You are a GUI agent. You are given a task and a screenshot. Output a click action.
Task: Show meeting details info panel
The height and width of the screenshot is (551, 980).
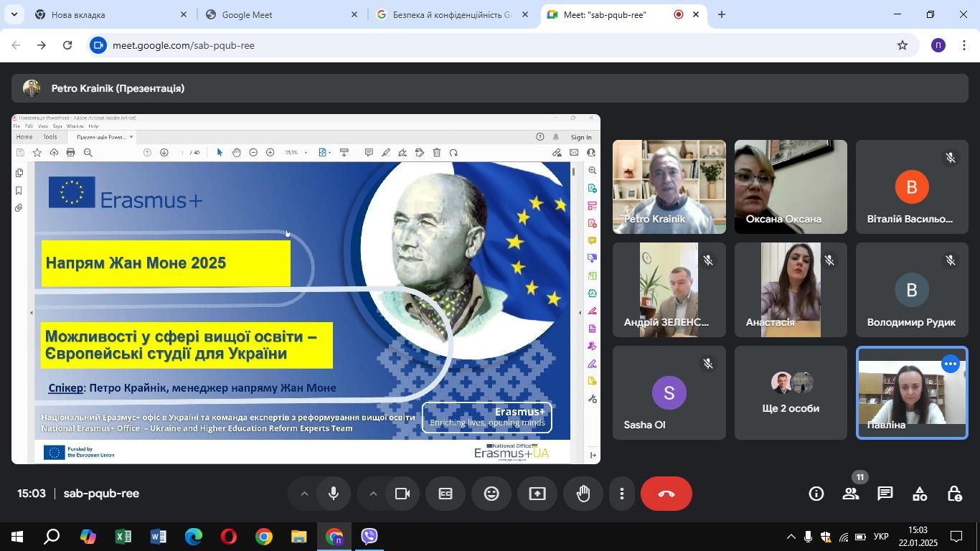pyautogui.click(x=816, y=494)
